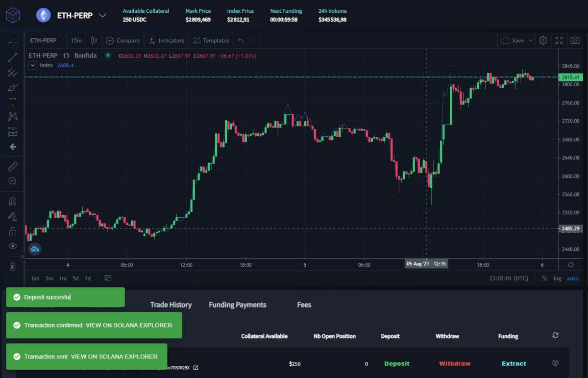
Task: Open the ETH-PERP market dropdown
Action: pyautogui.click(x=102, y=15)
